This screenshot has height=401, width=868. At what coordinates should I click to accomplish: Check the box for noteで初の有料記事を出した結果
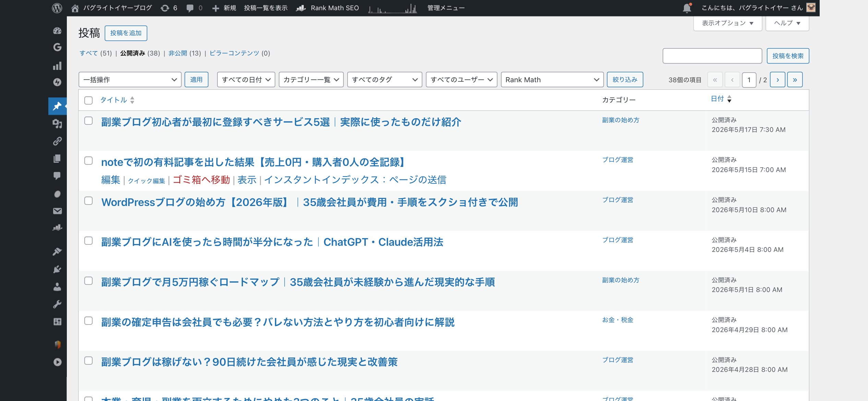pos(88,160)
